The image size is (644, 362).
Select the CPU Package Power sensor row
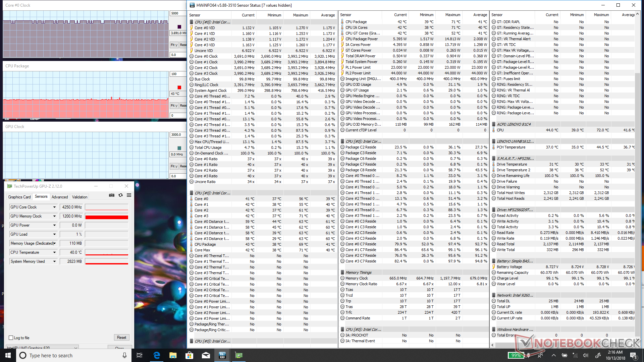(x=414, y=39)
